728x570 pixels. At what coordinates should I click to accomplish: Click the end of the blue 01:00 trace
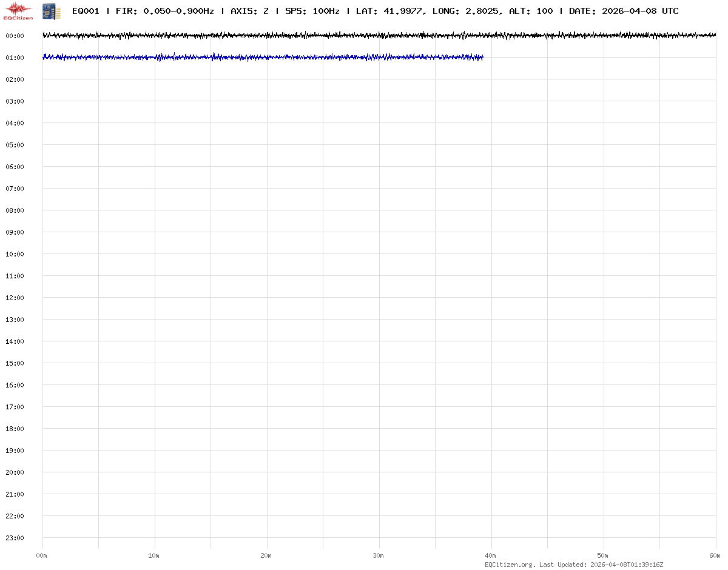tap(482, 58)
